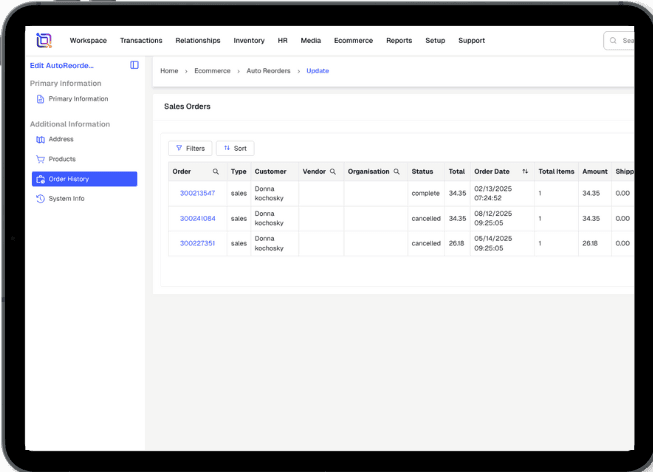Open the Filters button

(x=190, y=148)
